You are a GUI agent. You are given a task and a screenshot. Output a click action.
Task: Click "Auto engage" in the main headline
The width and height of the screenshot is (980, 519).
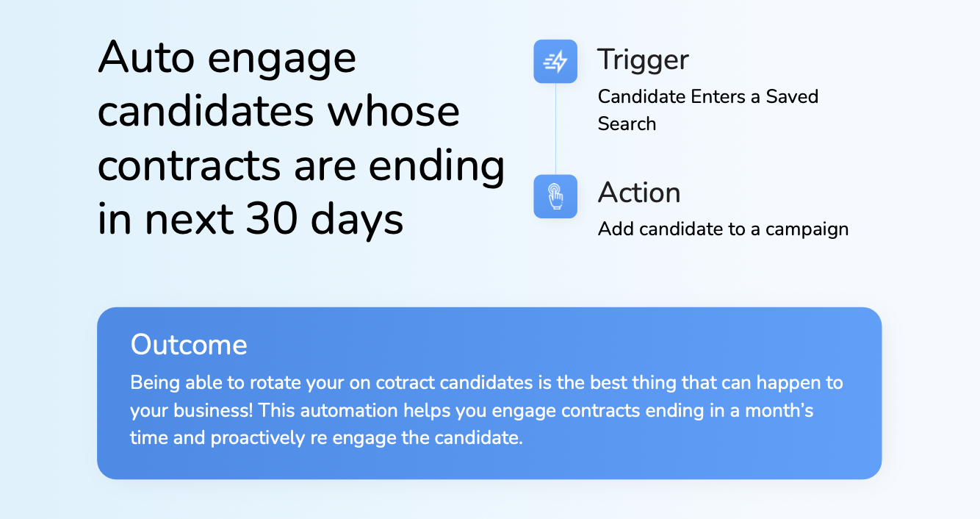227,57
